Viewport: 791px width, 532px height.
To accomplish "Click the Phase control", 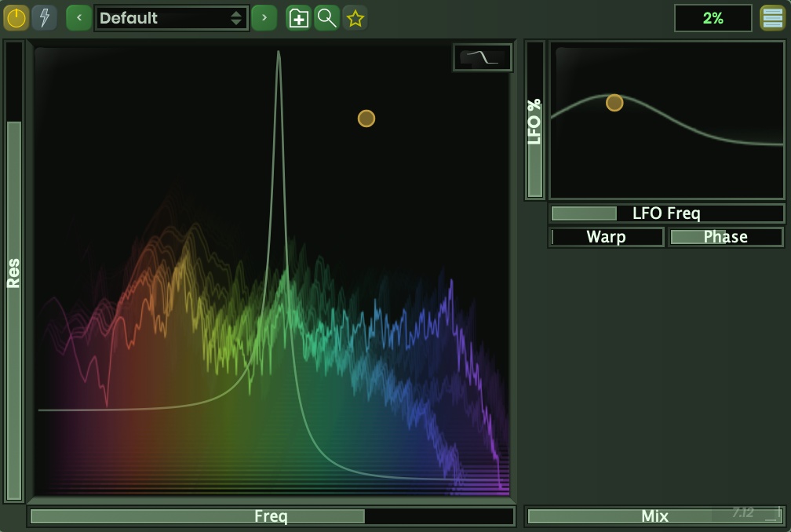I will point(725,237).
